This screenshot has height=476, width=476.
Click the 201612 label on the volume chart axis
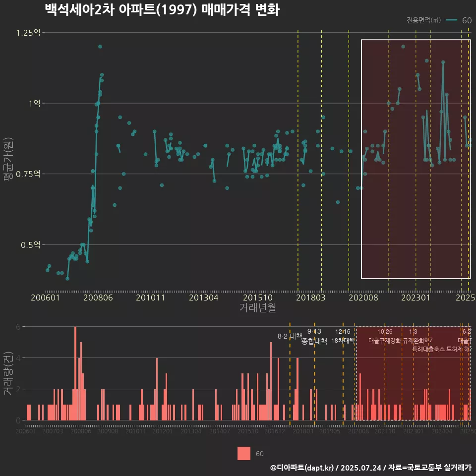point(275,431)
